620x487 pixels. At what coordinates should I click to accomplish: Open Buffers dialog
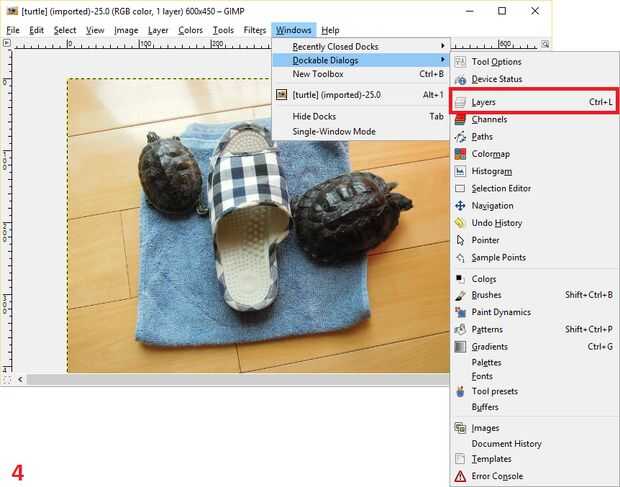pyautogui.click(x=485, y=407)
